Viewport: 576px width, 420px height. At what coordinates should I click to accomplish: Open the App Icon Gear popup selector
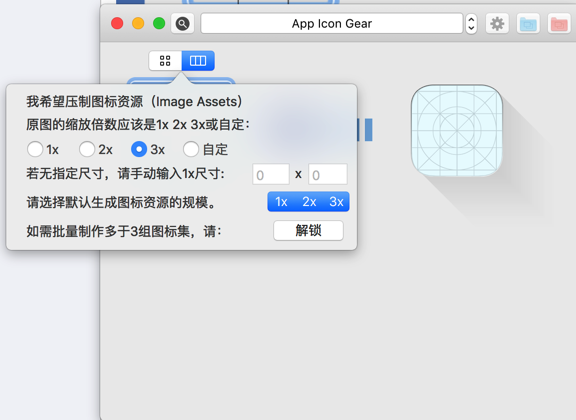click(332, 24)
